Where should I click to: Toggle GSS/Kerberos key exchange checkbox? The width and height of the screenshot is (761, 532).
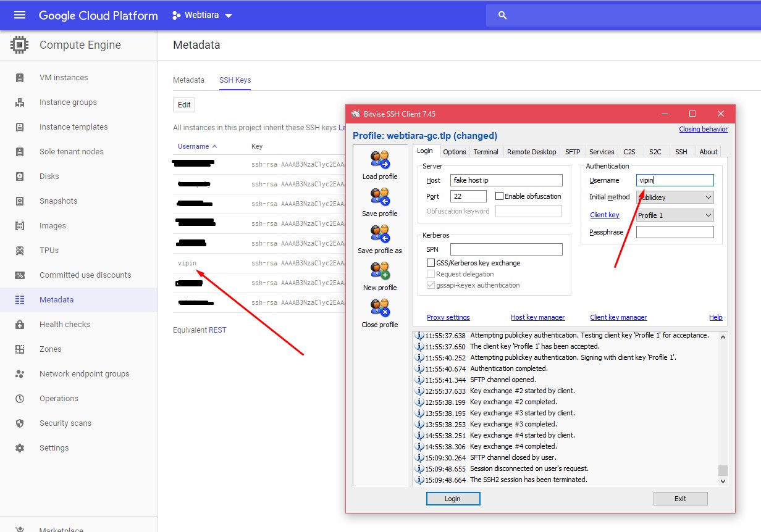pos(431,263)
